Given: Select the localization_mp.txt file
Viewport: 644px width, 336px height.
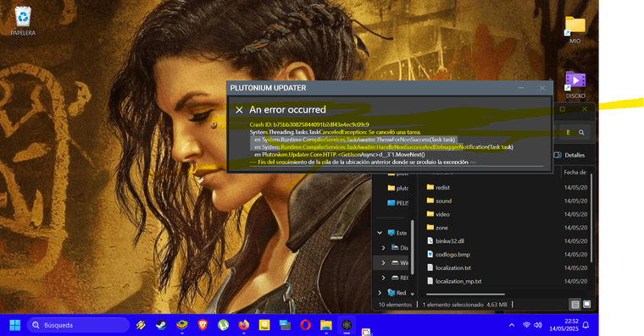Looking at the screenshot, I should click(458, 282).
